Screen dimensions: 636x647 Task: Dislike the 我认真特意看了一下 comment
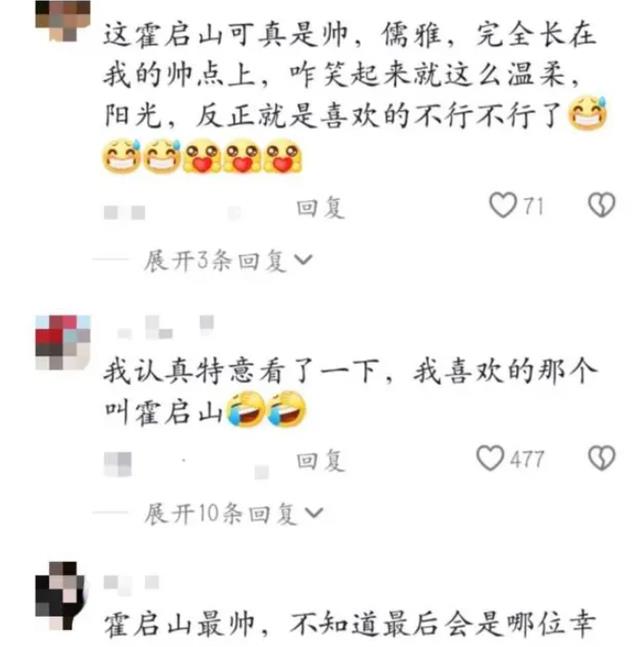pos(602,458)
